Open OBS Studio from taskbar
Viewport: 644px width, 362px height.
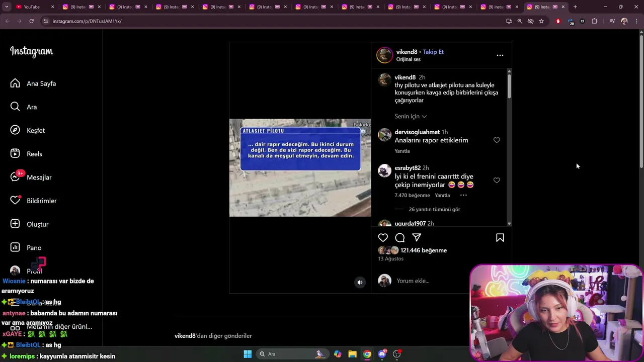(x=397, y=354)
